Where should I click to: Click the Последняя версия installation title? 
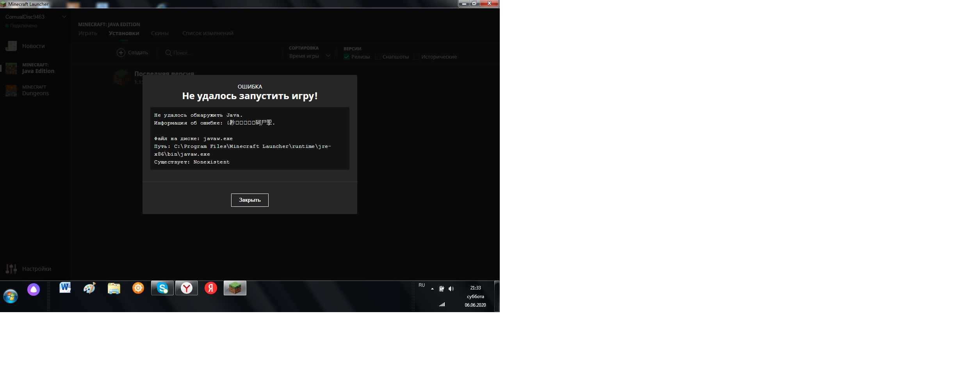[164, 74]
